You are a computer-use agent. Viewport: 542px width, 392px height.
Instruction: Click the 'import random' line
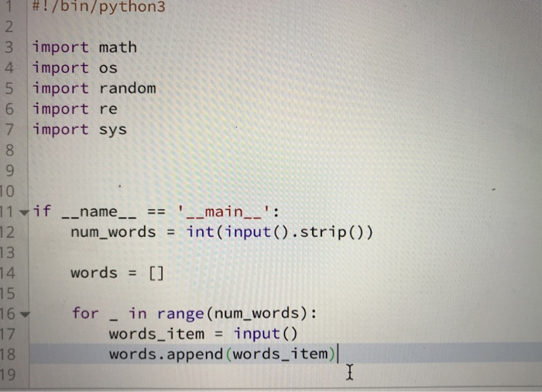[x=94, y=88]
